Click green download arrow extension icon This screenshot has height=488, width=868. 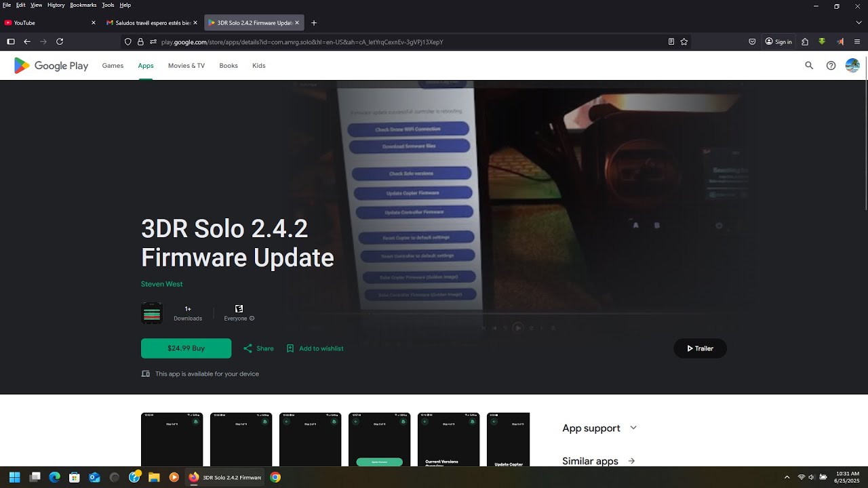coord(822,41)
